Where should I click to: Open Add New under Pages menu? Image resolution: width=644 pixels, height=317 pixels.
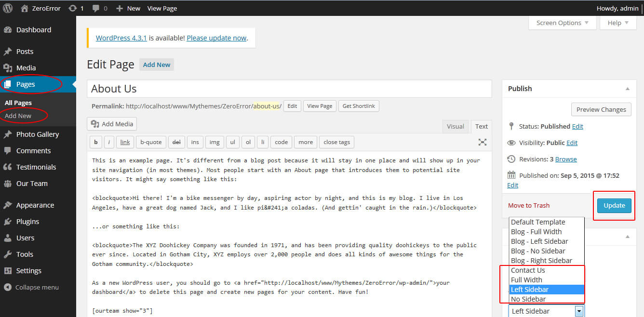pyautogui.click(x=18, y=116)
